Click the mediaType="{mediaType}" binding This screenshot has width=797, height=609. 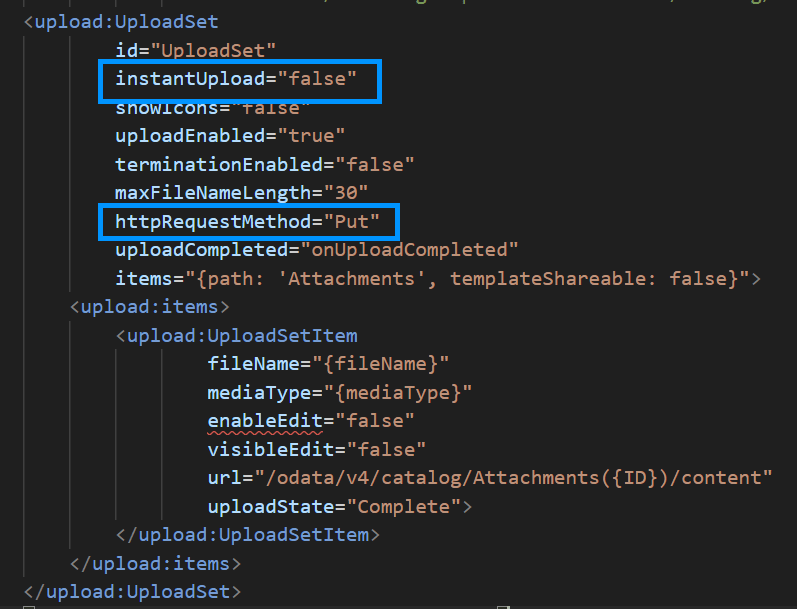click(x=340, y=392)
